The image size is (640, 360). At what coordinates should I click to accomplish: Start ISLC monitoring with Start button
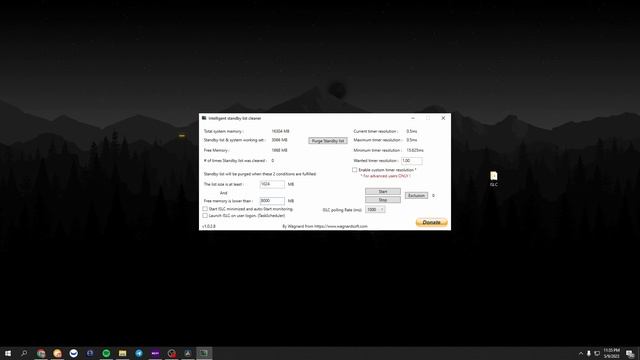[x=382, y=191]
